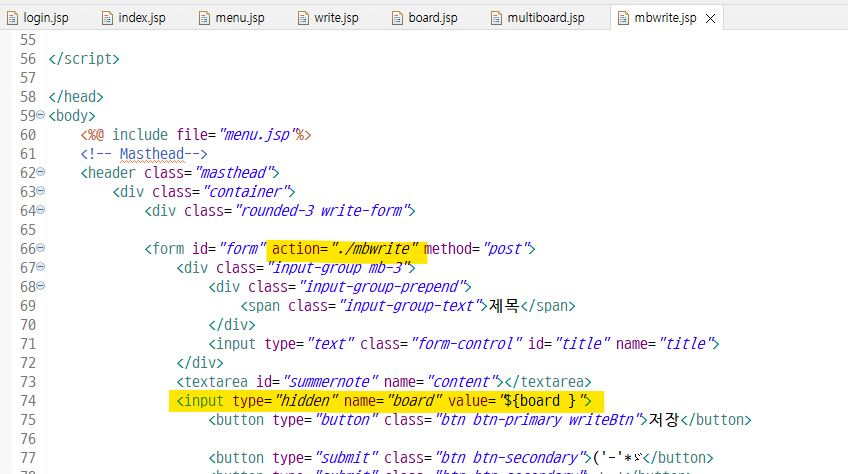
Task: Click the name="content" attribute value
Action: (x=461, y=382)
